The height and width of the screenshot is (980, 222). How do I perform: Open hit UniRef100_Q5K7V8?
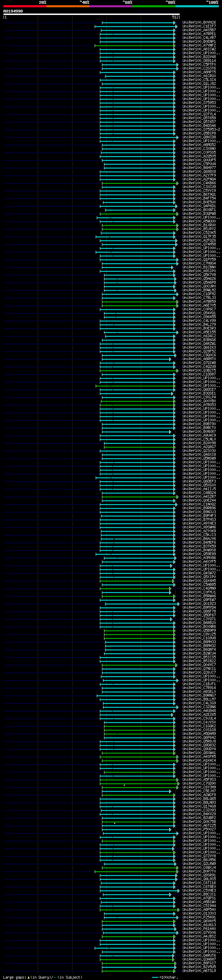[x=199, y=275]
